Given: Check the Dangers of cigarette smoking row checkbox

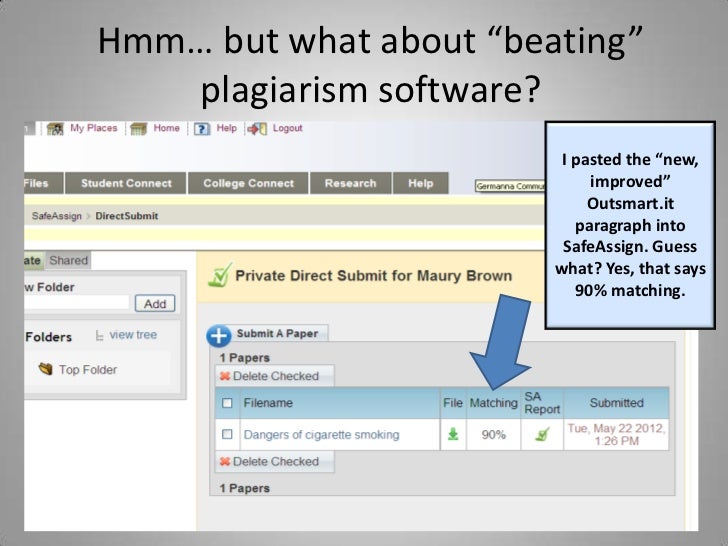Looking at the screenshot, I should point(227,434).
